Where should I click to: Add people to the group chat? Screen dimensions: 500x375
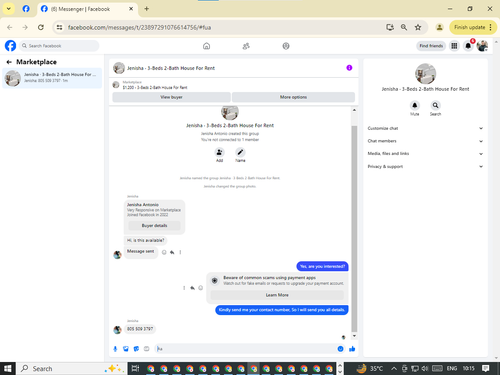219,152
